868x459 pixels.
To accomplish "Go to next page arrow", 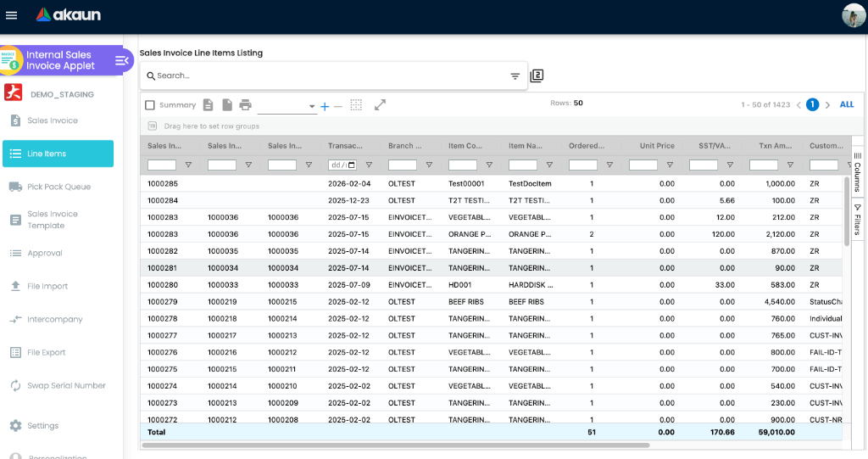I will pyautogui.click(x=827, y=104).
